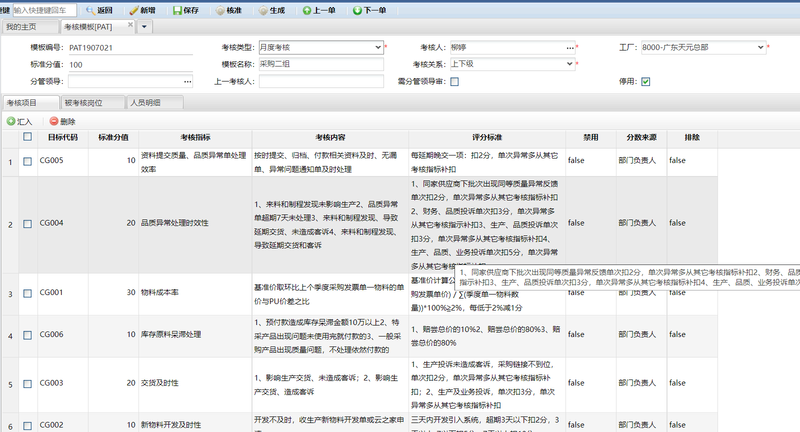Open the tab list dropdown arrow
The image size is (800, 432).
[x=144, y=27]
